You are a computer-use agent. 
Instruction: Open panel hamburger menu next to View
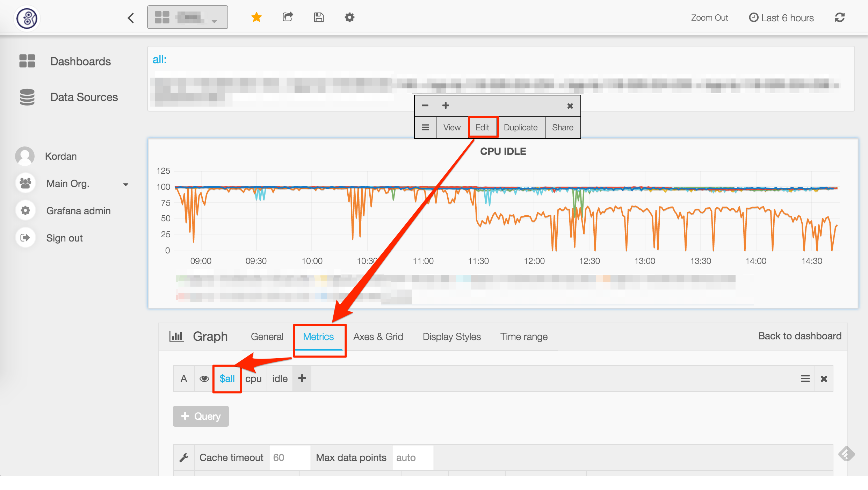point(425,128)
